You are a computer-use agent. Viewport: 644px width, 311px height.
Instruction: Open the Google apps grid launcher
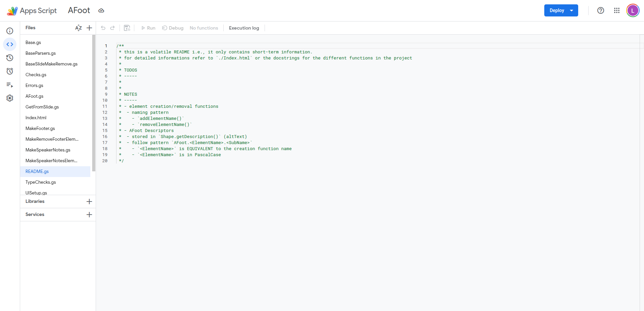[616, 10]
